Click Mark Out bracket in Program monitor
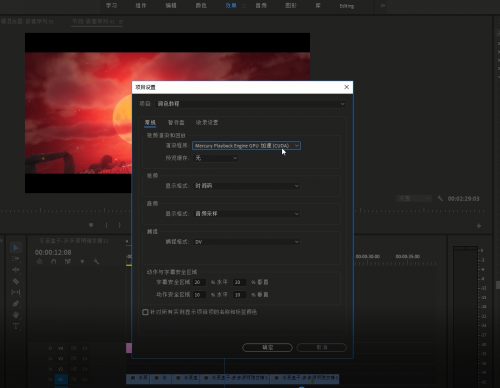 119,225
